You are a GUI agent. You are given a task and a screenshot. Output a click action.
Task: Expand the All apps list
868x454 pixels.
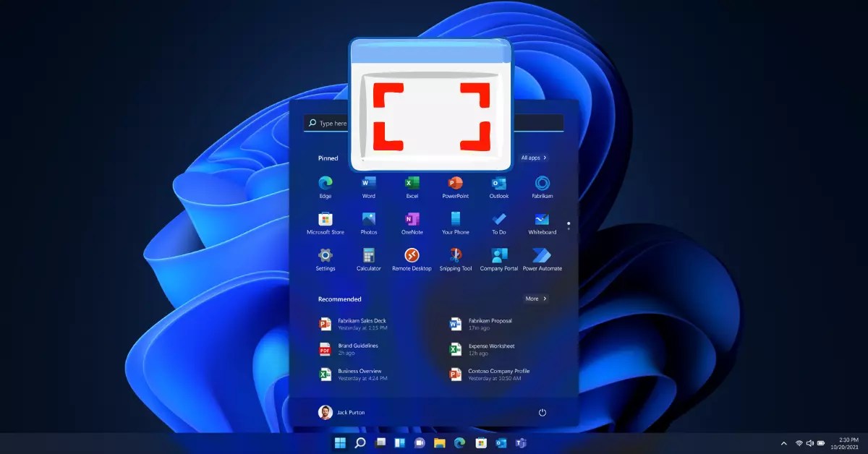(x=533, y=158)
